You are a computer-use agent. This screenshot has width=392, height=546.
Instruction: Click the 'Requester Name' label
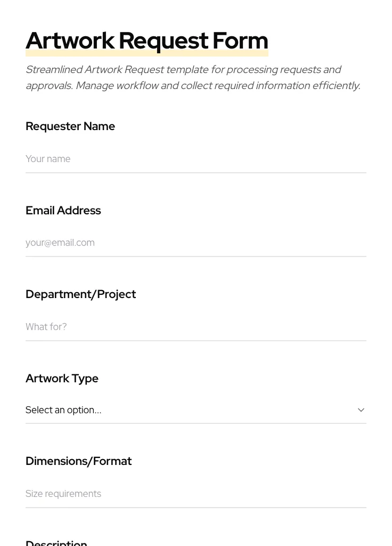70,126
